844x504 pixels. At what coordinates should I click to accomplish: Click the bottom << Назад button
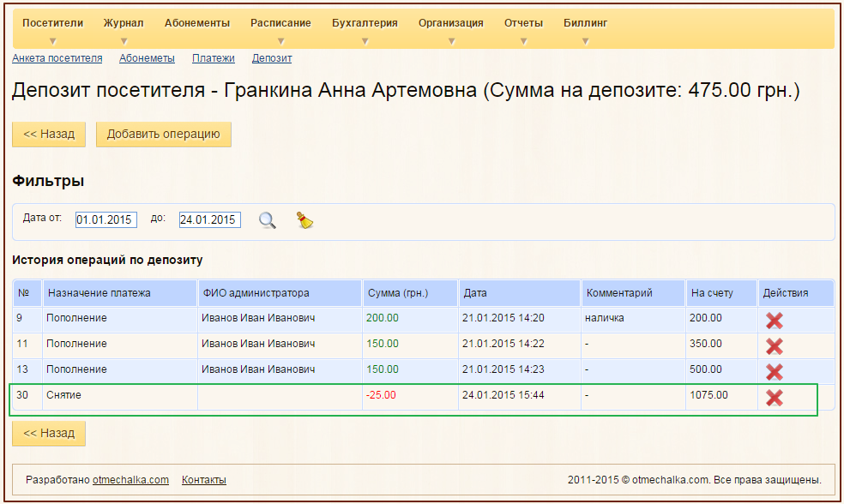point(49,433)
